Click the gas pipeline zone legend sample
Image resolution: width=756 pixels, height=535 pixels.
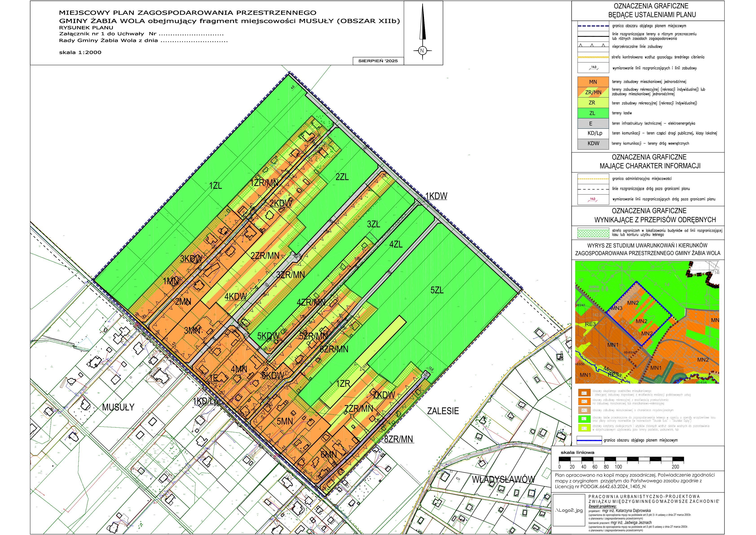593,57
